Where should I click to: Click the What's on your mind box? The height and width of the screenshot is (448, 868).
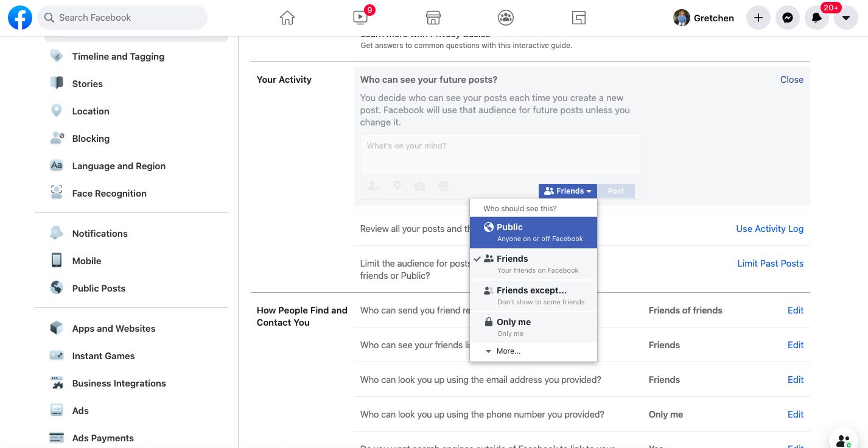point(500,155)
